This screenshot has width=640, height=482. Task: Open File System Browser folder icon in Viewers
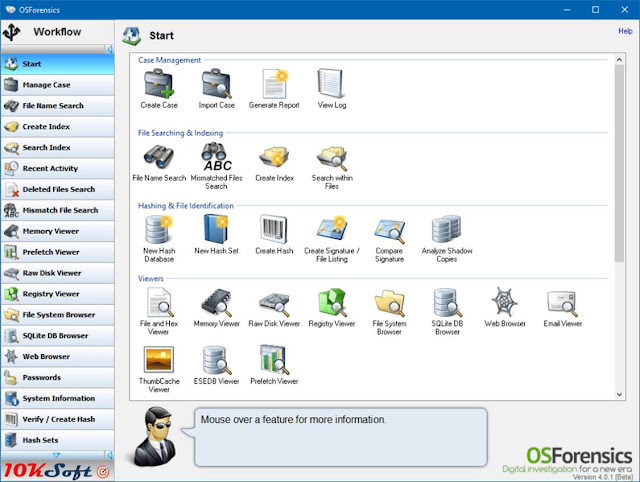click(389, 303)
